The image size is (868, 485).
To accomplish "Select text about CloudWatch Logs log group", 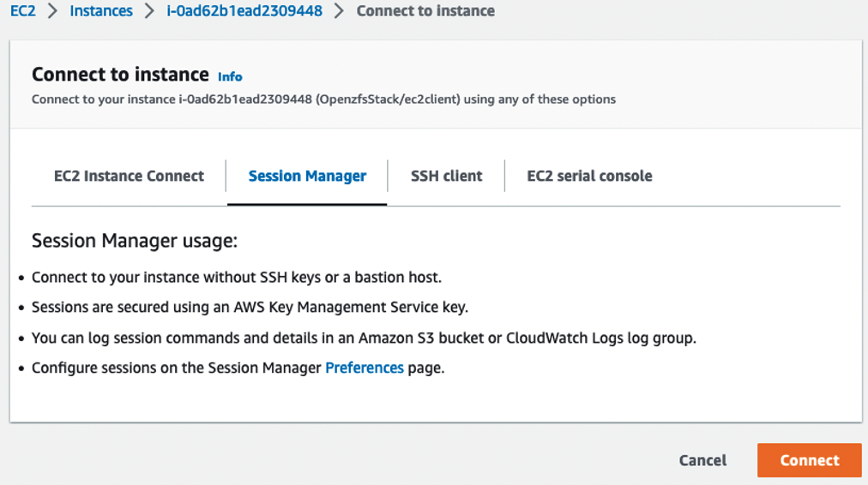I will pyautogui.click(x=364, y=338).
